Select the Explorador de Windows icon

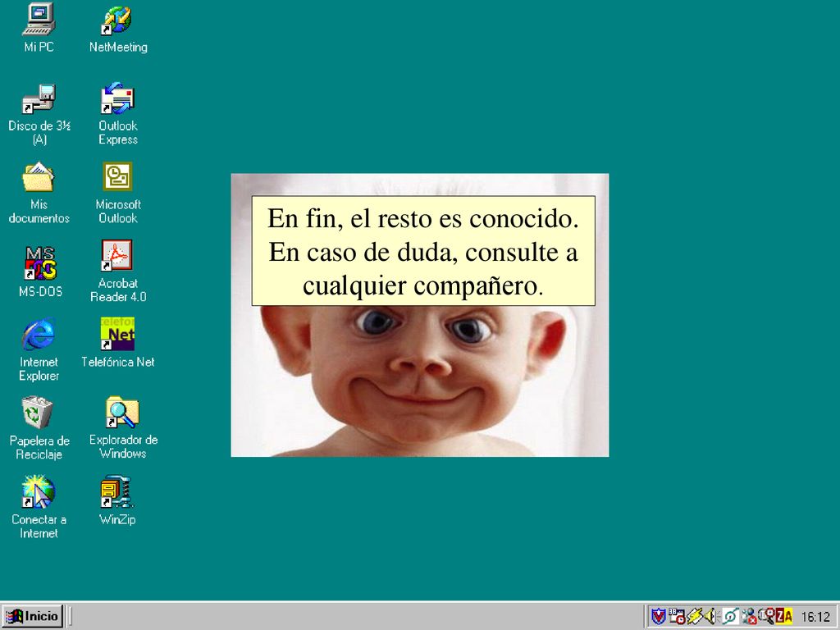point(122,413)
